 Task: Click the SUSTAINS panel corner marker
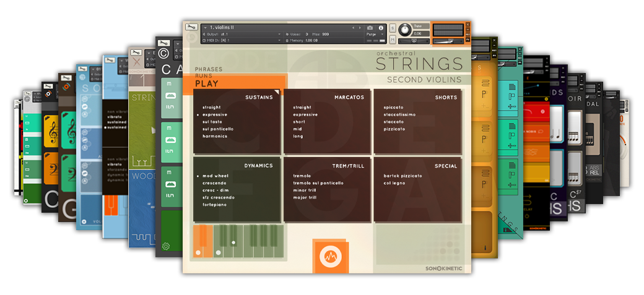[277, 92]
